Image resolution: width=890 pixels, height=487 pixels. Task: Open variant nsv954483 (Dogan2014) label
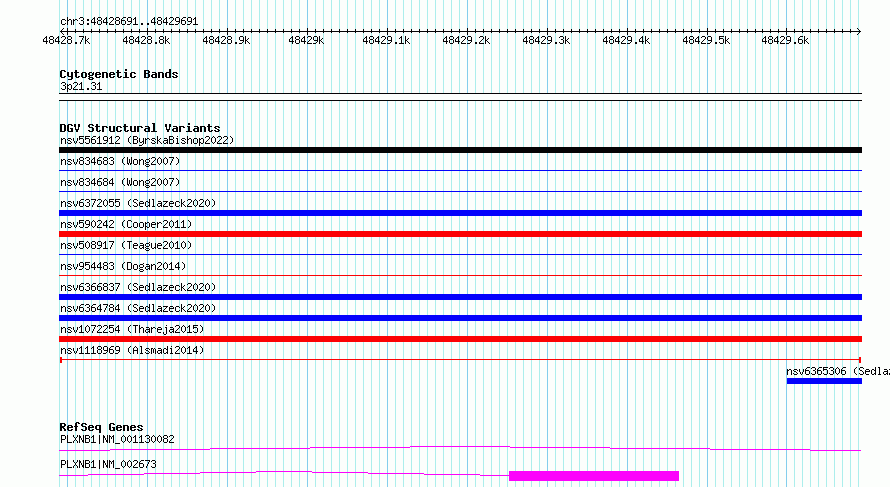pos(123,266)
